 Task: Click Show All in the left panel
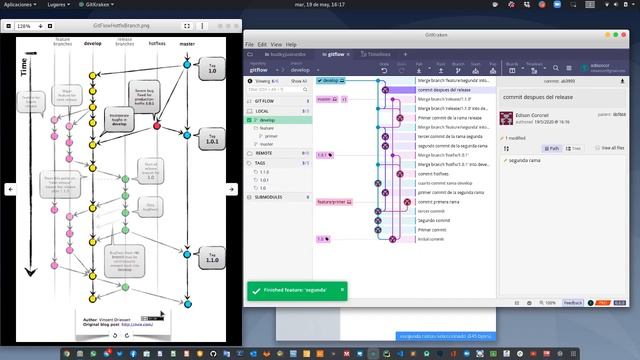pos(299,81)
